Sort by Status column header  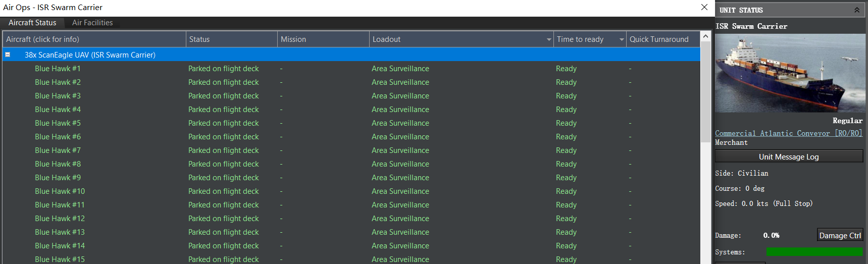point(232,39)
